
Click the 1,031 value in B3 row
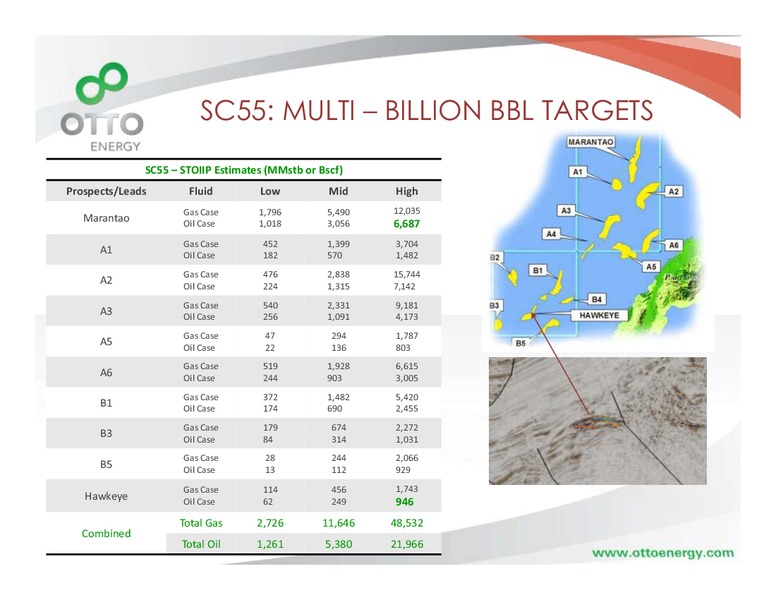pyautogui.click(x=406, y=440)
